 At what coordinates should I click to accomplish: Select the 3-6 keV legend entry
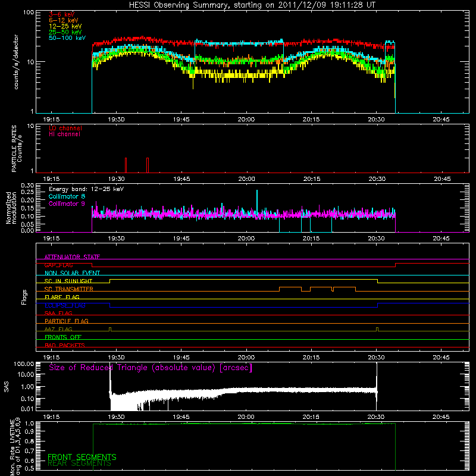click(x=62, y=14)
